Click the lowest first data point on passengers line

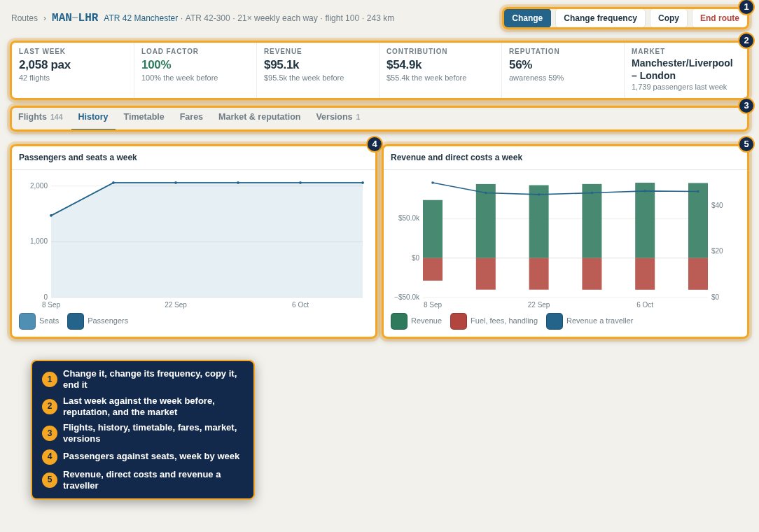[51, 216]
